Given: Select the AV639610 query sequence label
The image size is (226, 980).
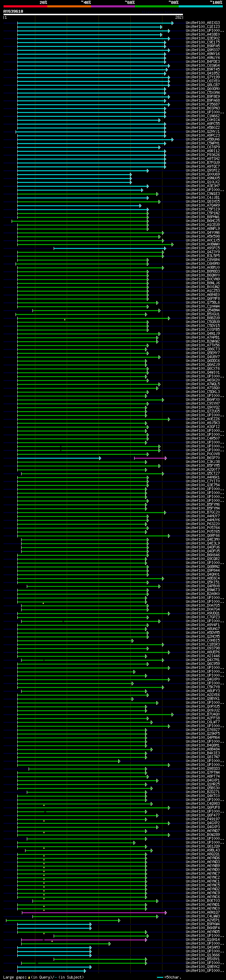Looking at the screenshot, I should coord(13,11).
